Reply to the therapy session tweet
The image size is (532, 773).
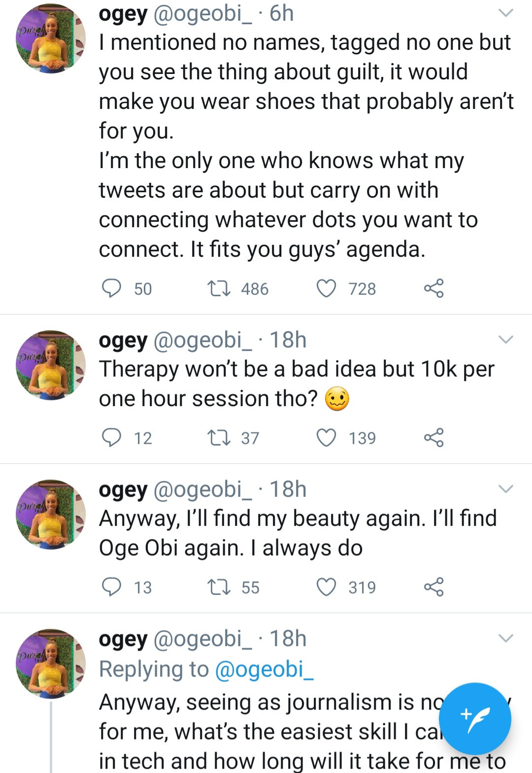pos(111,438)
